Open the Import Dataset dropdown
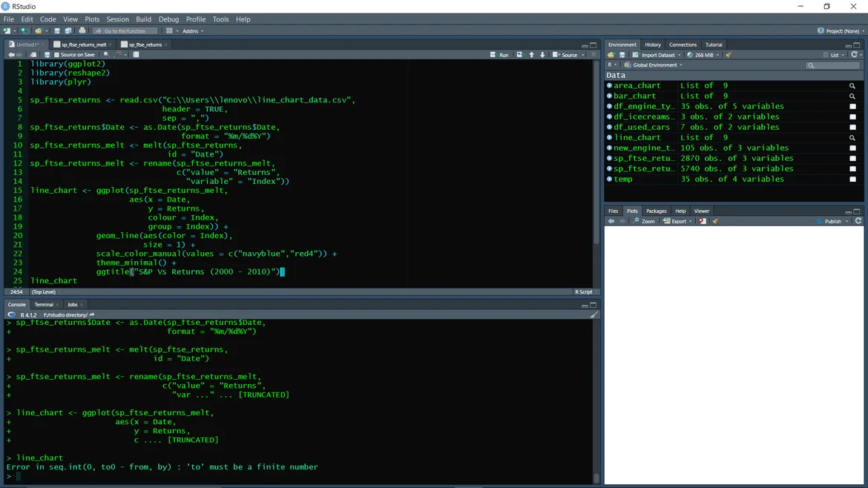Image resolution: width=868 pixels, height=488 pixels. coord(659,55)
